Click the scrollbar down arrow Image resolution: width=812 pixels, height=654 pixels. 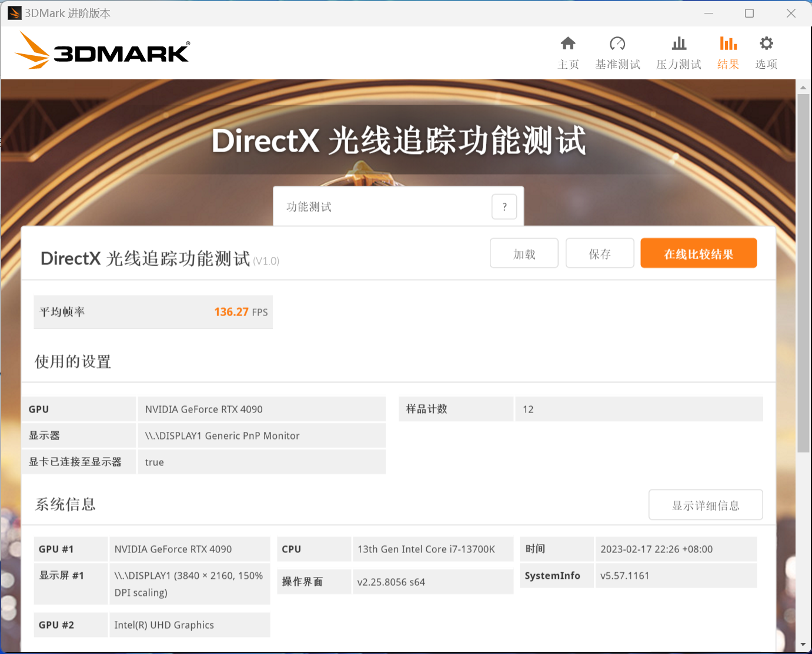803,645
